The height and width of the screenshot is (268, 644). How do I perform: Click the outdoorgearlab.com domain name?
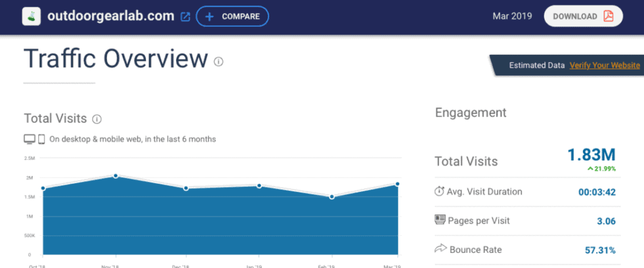111,16
